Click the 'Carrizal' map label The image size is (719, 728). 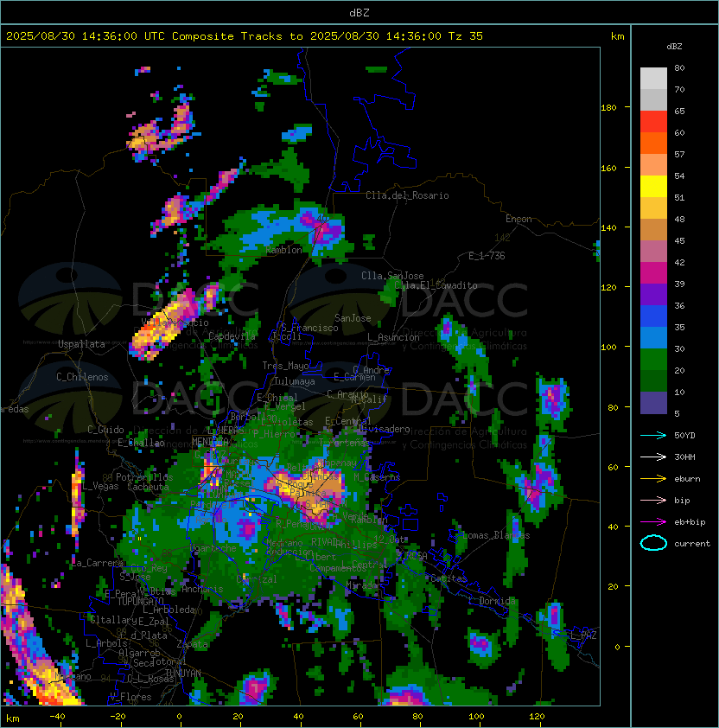pyautogui.click(x=257, y=579)
